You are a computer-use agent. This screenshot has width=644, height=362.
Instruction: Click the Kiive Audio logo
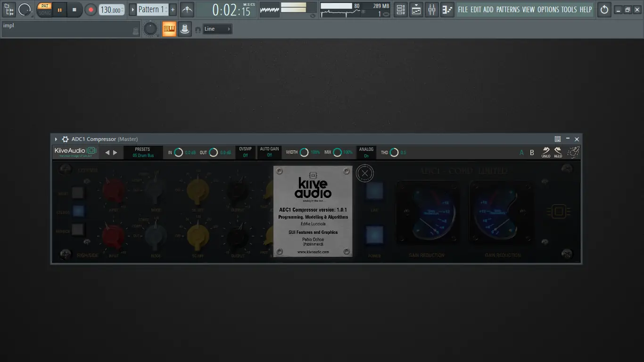[75, 152]
